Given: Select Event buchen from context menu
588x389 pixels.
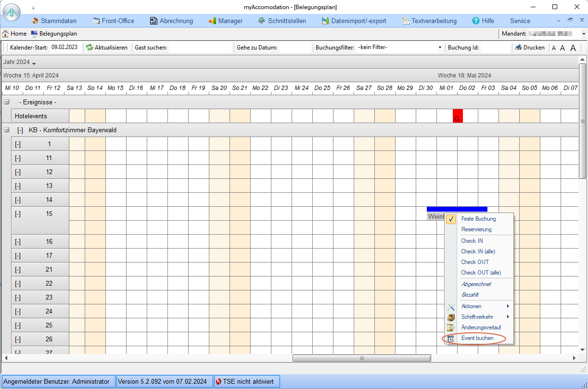Looking at the screenshot, I should point(477,339).
